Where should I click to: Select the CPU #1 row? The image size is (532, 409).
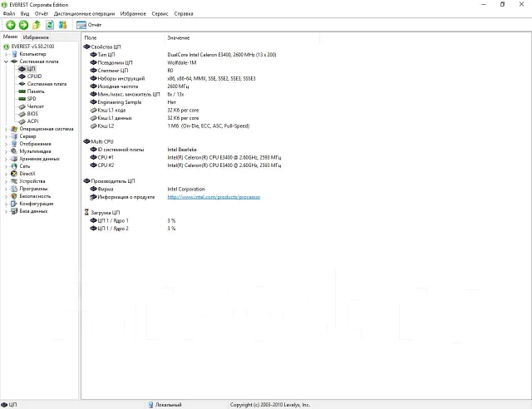coord(185,157)
